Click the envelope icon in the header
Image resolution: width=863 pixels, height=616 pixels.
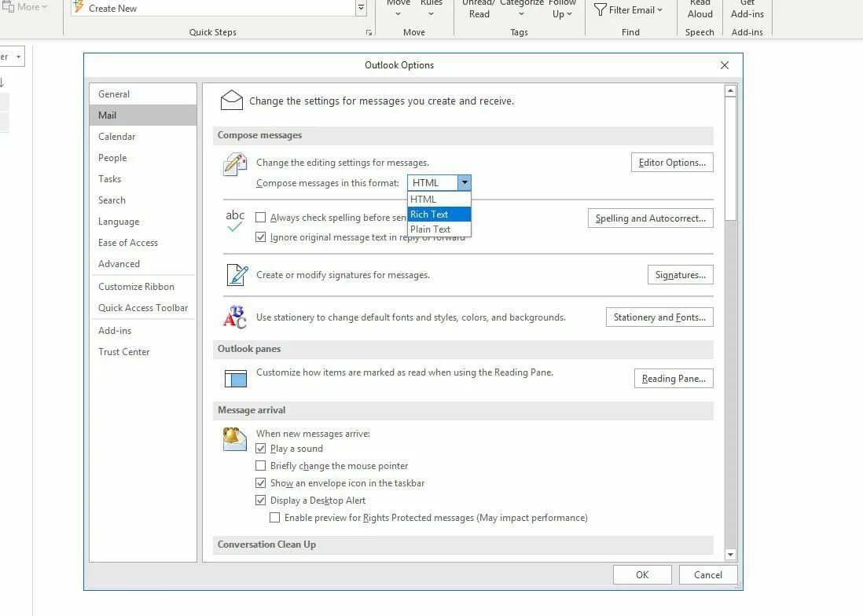pos(232,100)
